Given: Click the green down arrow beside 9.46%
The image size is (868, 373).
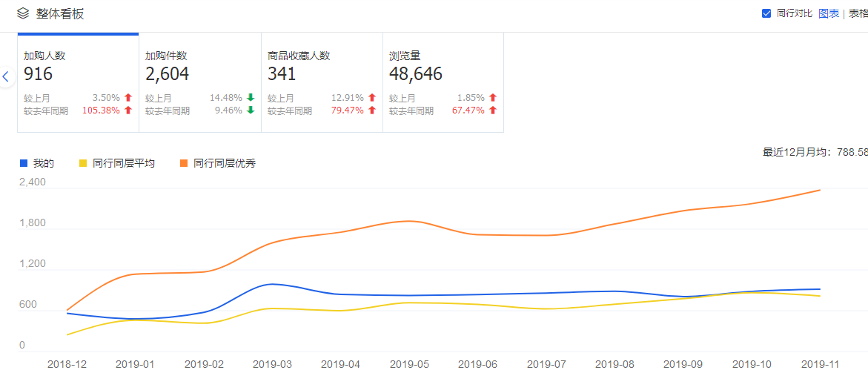Looking at the screenshot, I should click(251, 110).
